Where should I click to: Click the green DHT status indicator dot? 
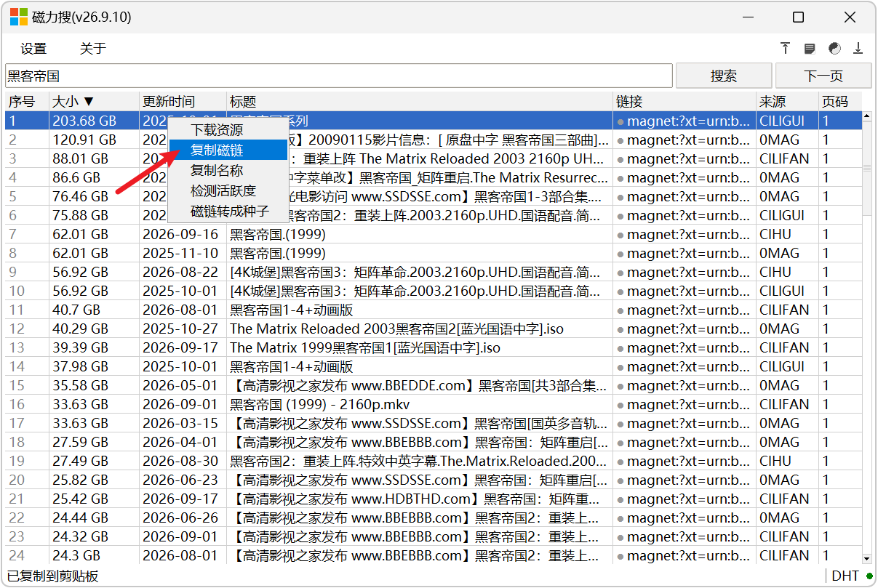(x=869, y=576)
